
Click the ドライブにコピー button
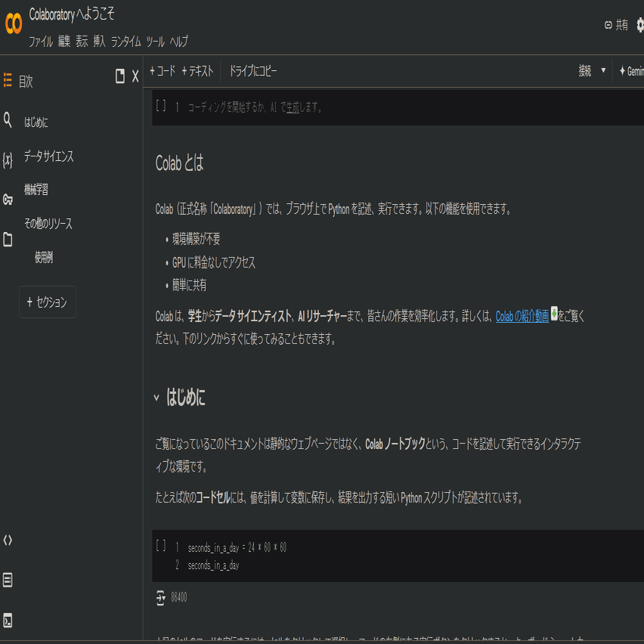253,71
